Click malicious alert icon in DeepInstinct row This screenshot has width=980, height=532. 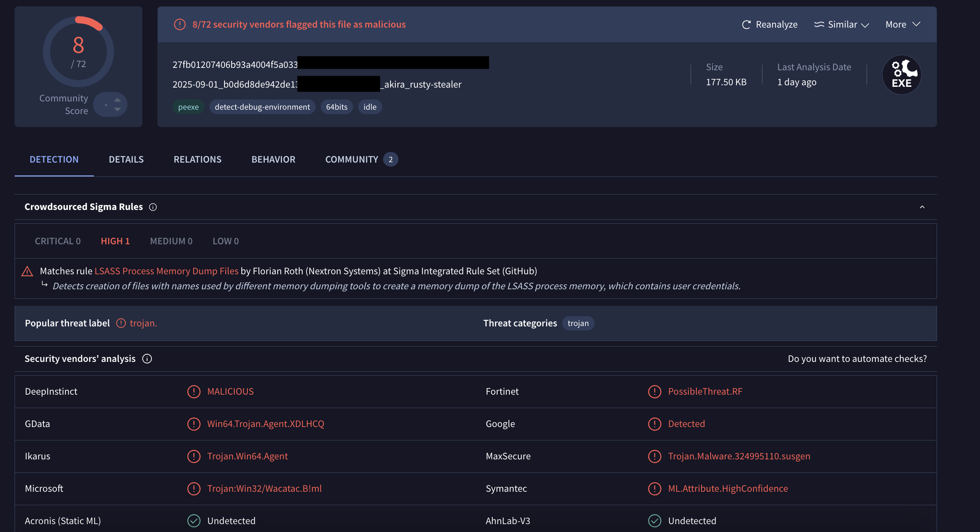click(194, 392)
